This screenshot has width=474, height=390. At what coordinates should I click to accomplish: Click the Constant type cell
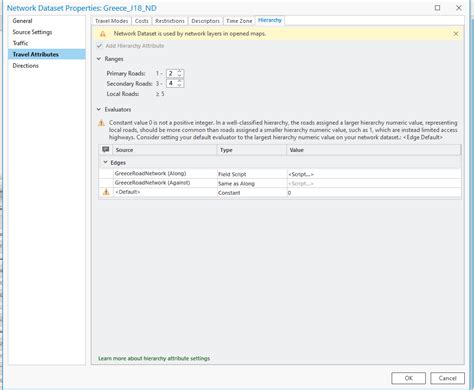point(252,193)
